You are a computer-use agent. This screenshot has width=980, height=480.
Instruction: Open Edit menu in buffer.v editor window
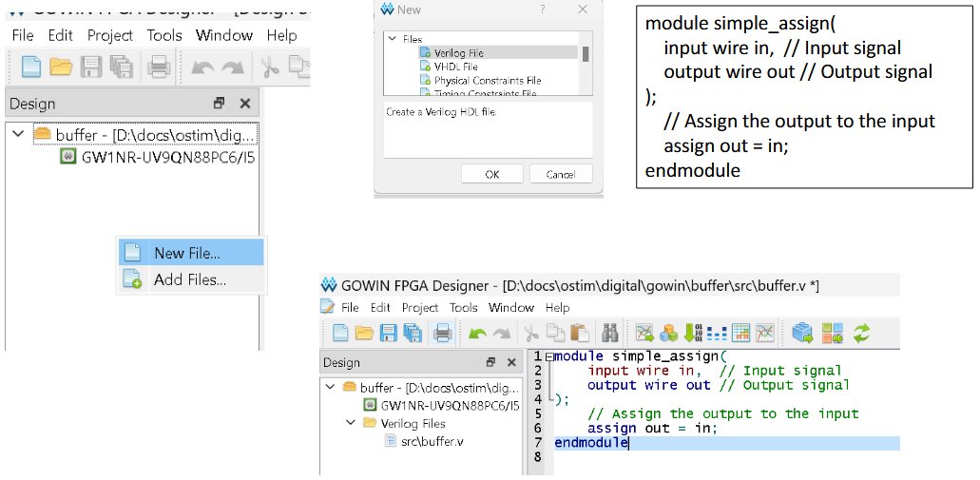[x=380, y=308]
